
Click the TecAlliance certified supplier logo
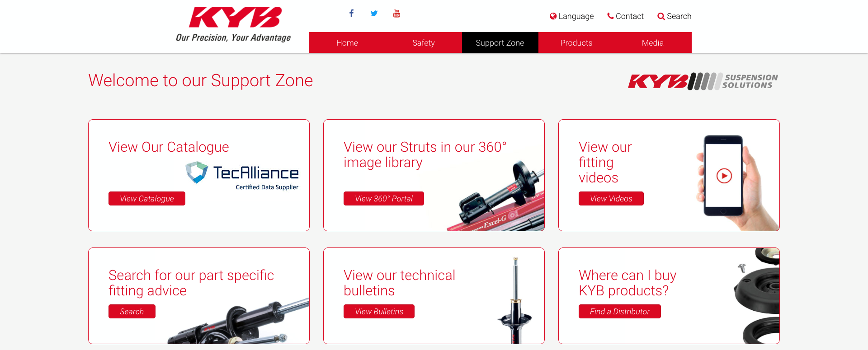pyautogui.click(x=242, y=177)
